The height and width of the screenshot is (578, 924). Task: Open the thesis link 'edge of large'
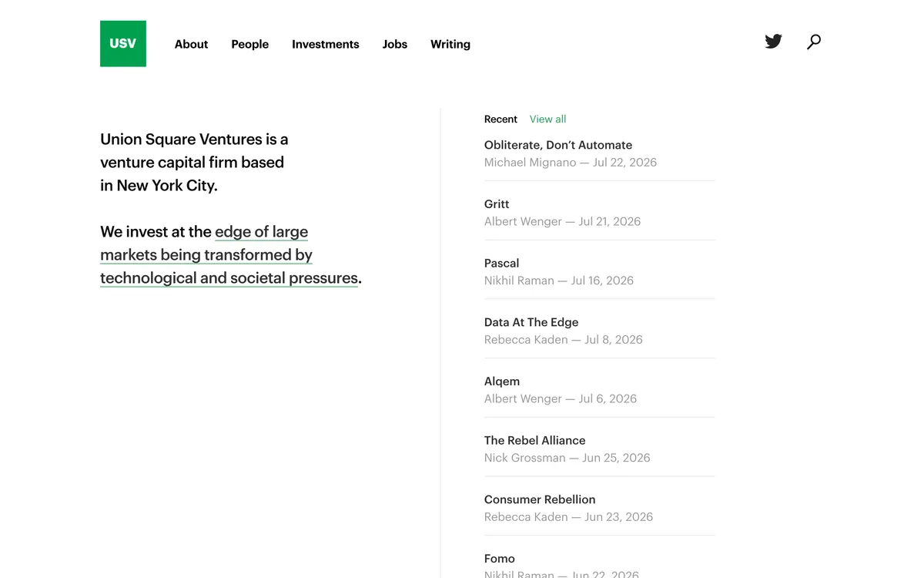pos(262,232)
